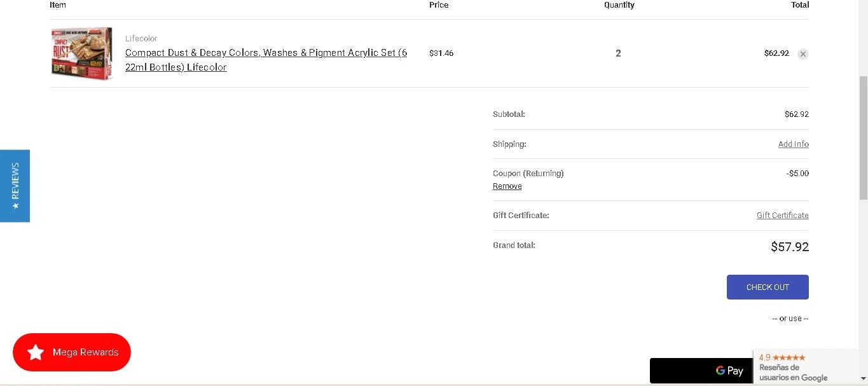Click the item unit price $31.46
Image resolution: width=868 pixels, height=386 pixels.
click(441, 53)
